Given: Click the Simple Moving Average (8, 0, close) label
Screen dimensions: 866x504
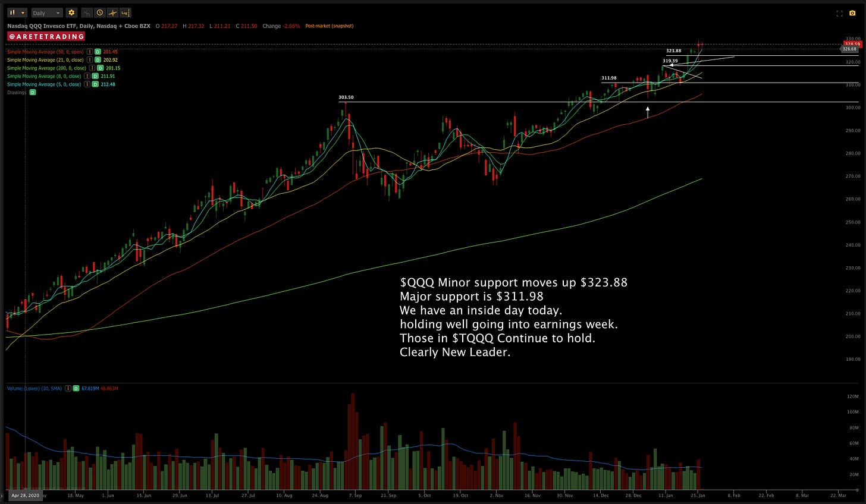Looking at the screenshot, I should tap(44, 76).
